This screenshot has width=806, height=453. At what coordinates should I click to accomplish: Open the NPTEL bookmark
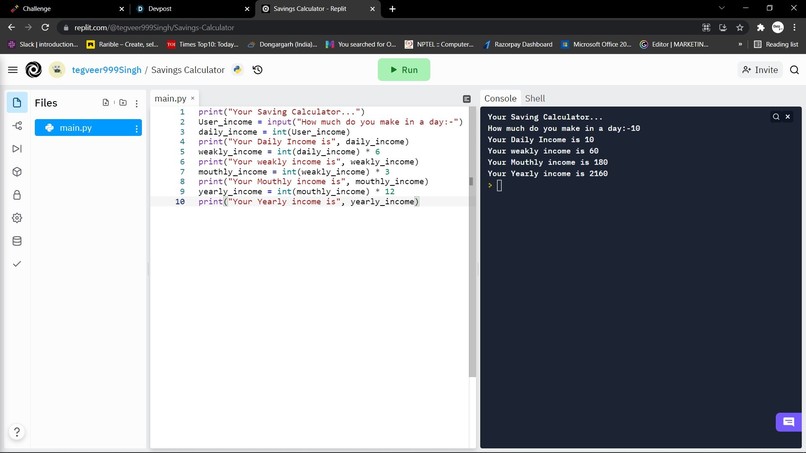click(438, 44)
